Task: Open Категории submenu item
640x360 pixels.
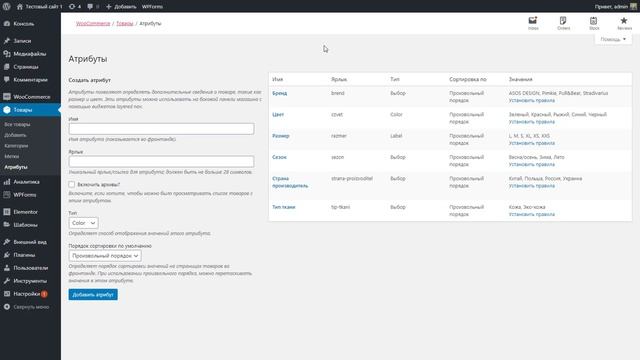Action: click(x=16, y=146)
